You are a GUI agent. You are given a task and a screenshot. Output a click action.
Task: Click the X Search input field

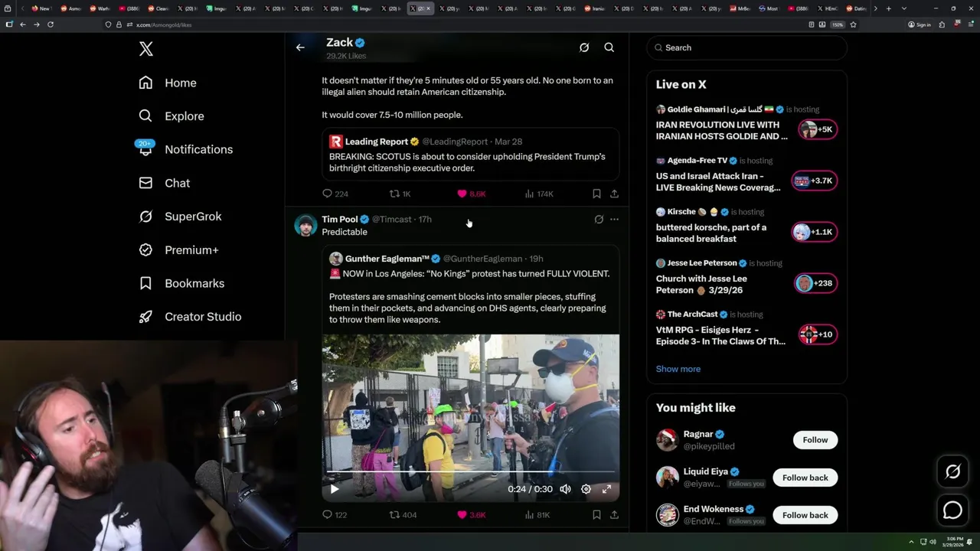coord(746,47)
